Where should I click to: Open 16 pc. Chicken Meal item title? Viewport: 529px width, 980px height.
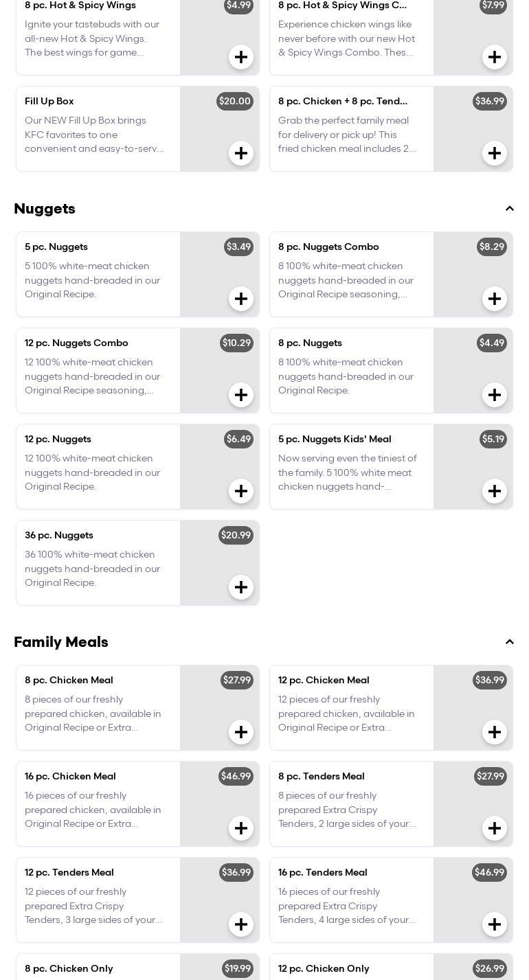coord(70,776)
